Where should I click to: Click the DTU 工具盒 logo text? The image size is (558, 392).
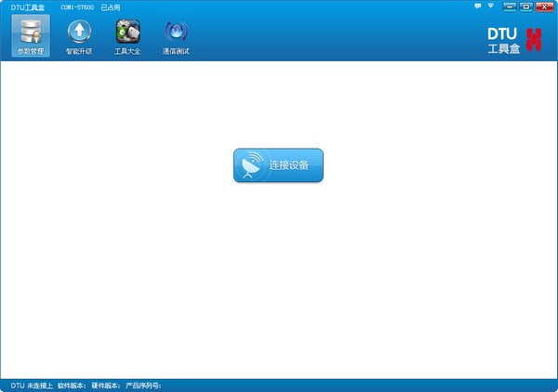[503, 41]
